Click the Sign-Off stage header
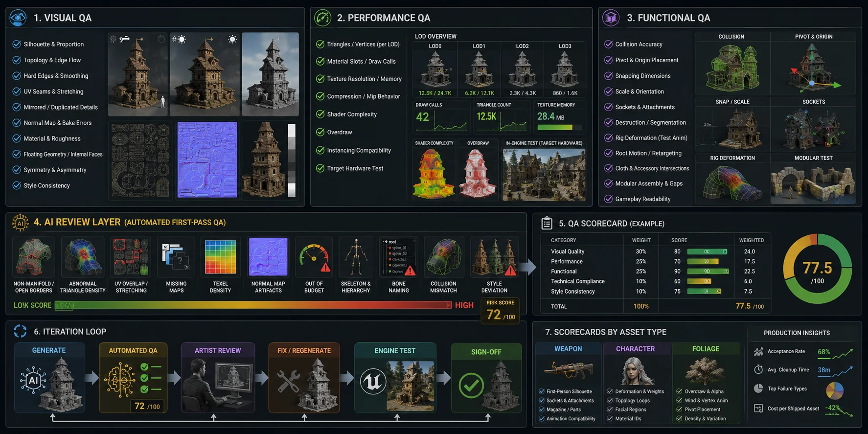The width and height of the screenshot is (868, 434). [x=486, y=352]
